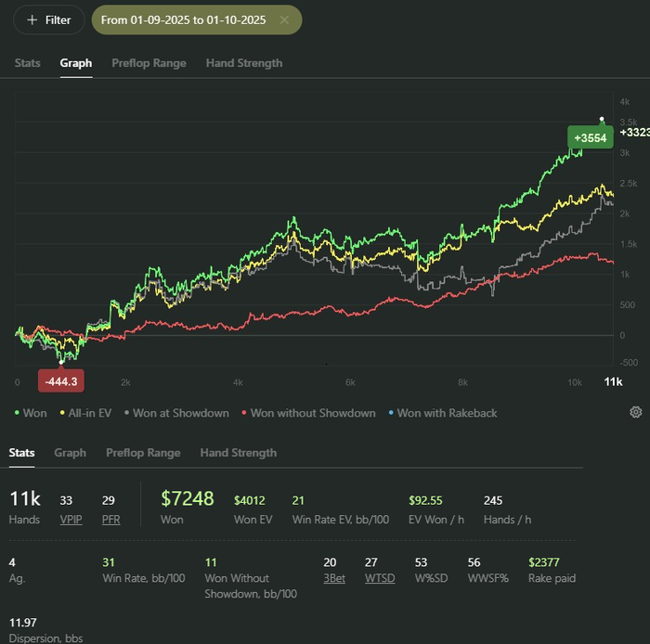
Task: Open the PFR stat link
Action: (x=110, y=520)
